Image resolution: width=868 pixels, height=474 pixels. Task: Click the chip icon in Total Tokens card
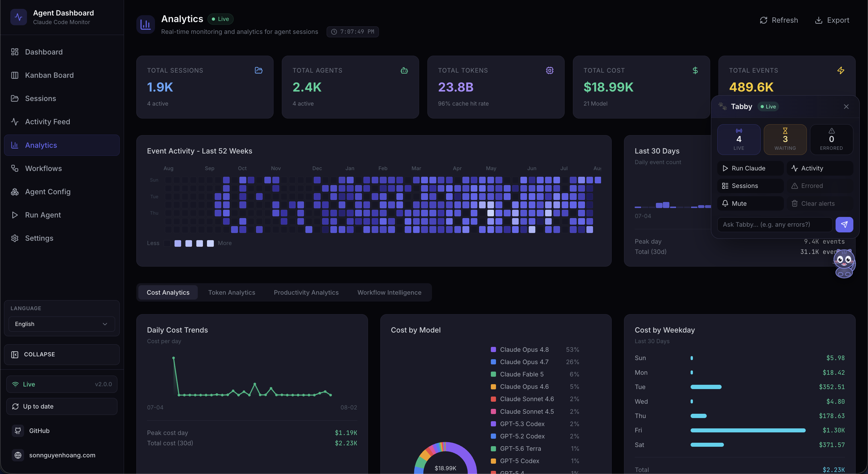pyautogui.click(x=550, y=70)
